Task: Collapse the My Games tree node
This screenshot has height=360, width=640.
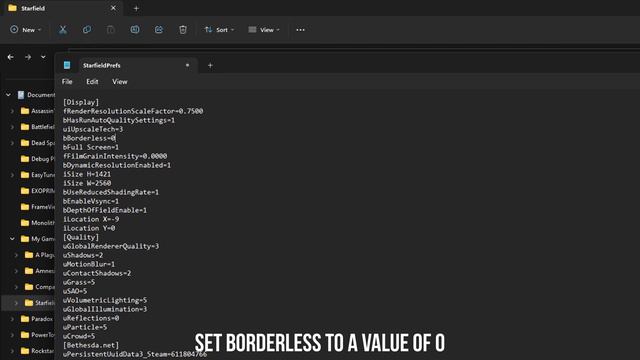Action: pyautogui.click(x=12, y=239)
